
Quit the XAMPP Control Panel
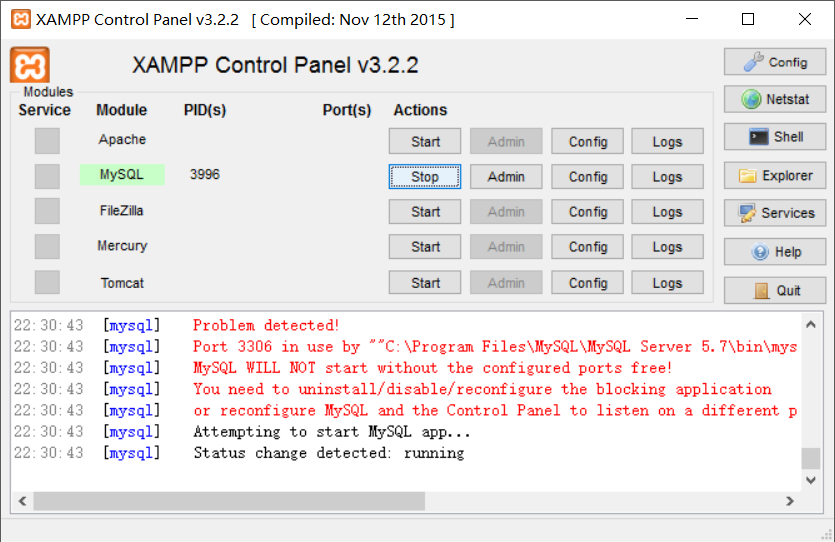point(775,290)
